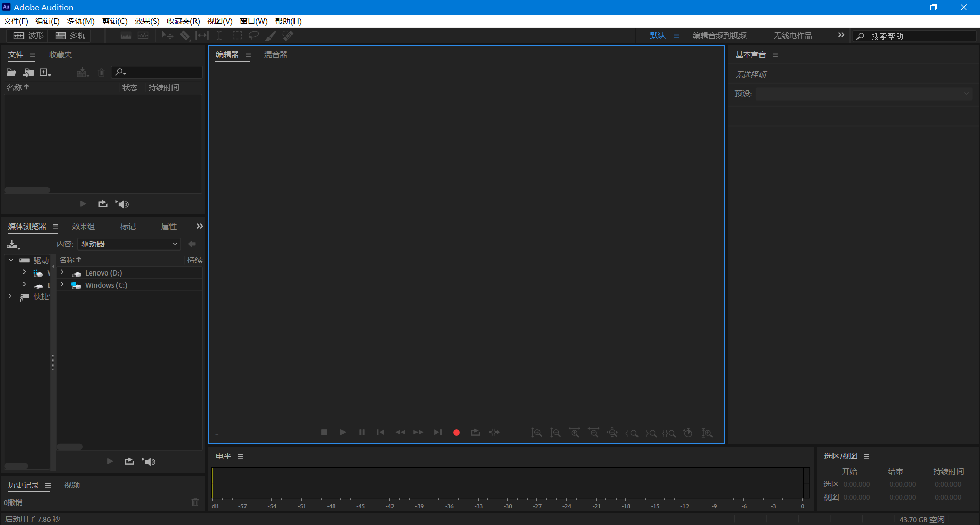Select the Move tool in the toolbar

pos(167,35)
